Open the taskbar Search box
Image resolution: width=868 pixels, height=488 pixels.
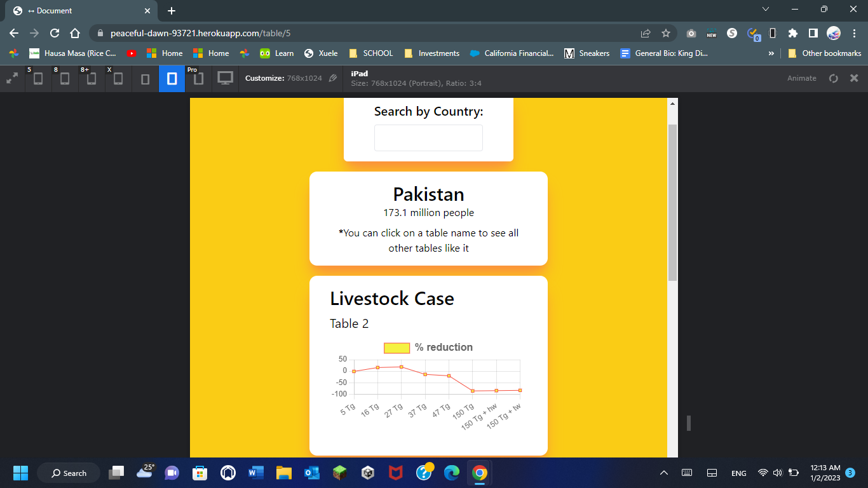pos(69,473)
